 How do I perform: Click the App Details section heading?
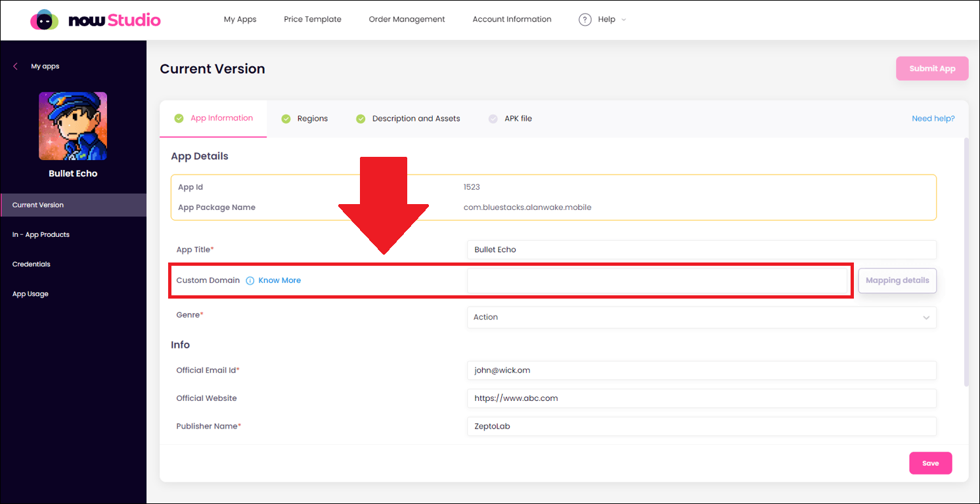pos(200,156)
